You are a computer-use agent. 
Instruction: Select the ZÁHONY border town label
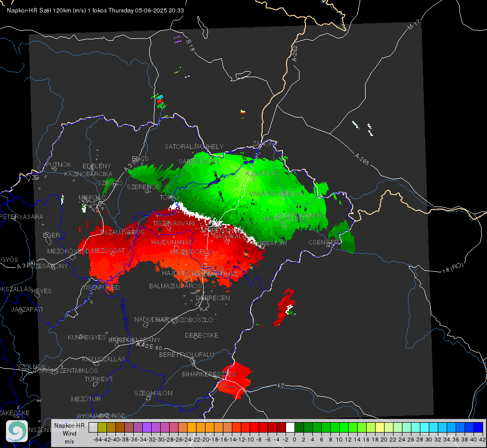tap(265, 144)
